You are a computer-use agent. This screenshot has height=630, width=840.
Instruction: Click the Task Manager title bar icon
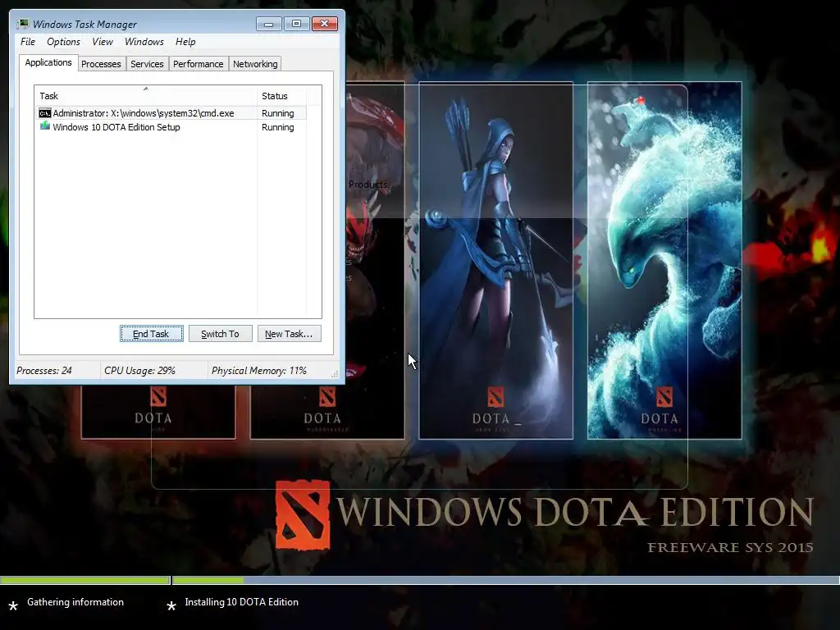(23, 24)
